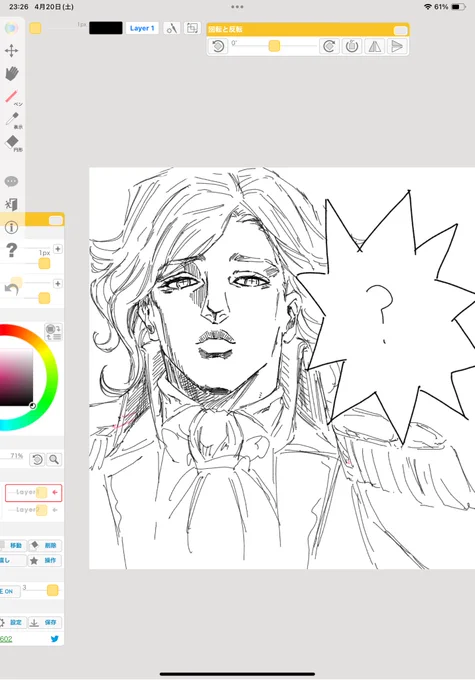This screenshot has height=680, width=475.
Task: Click the layer delete (削除) button
Action: 45,546
